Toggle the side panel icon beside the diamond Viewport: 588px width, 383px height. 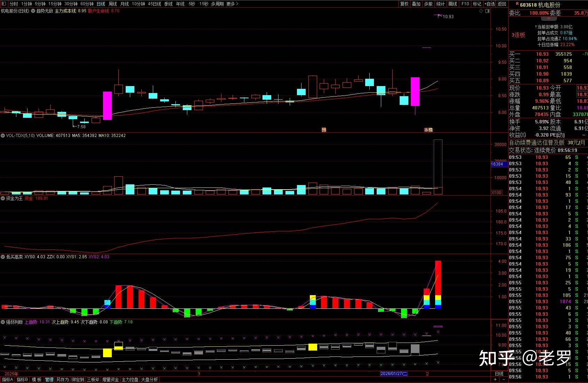tap(487, 11)
